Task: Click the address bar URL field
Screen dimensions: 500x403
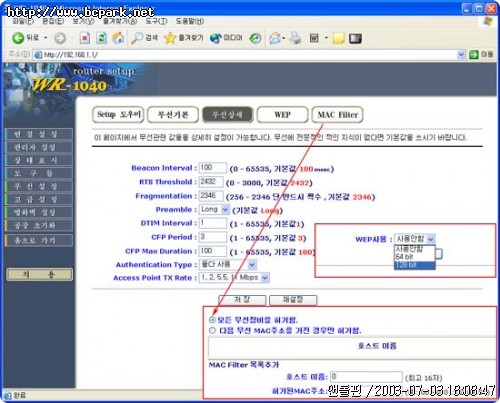Action: pos(249,55)
